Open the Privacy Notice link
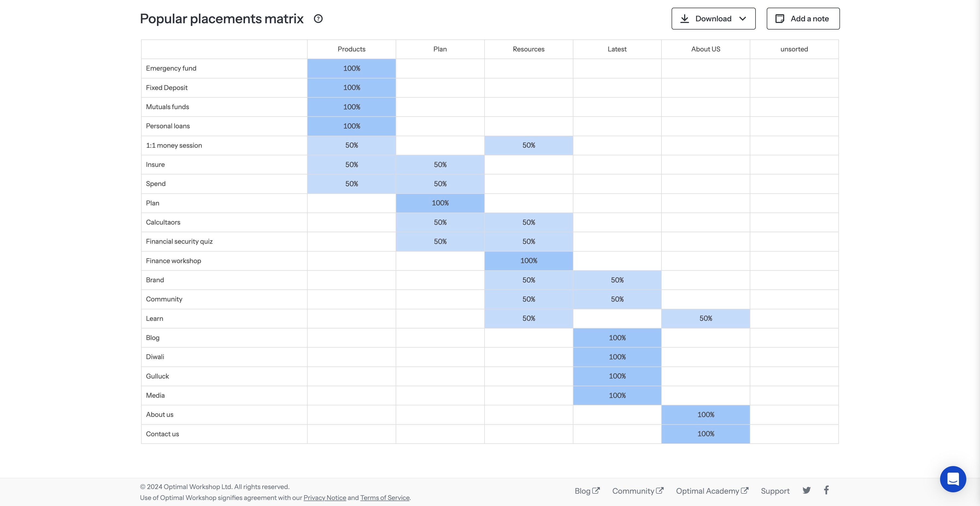This screenshot has width=980, height=506. tap(325, 498)
